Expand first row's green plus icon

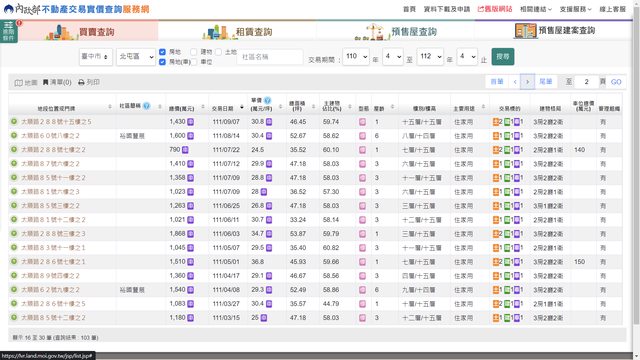(14, 122)
